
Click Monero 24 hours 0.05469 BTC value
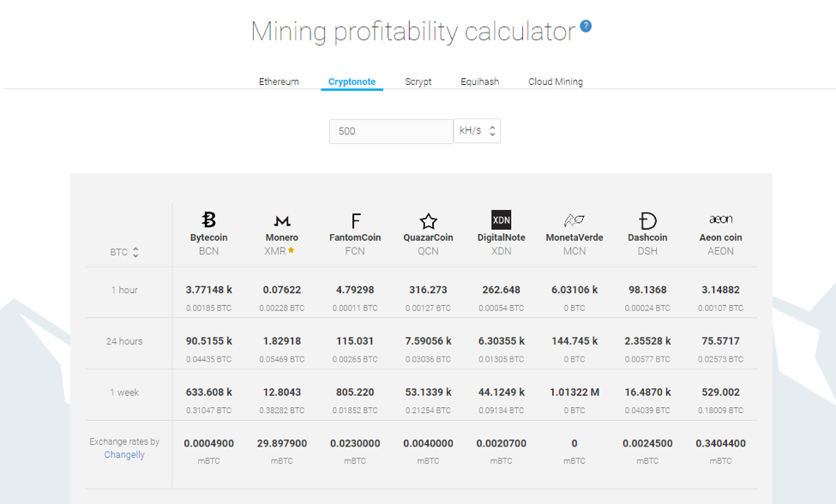[x=282, y=359]
